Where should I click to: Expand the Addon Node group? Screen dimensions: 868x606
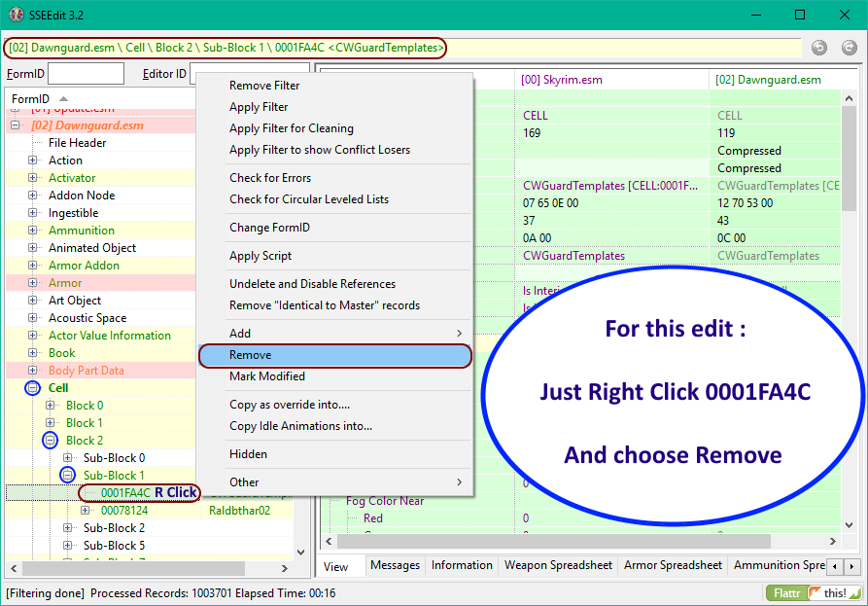(33, 195)
